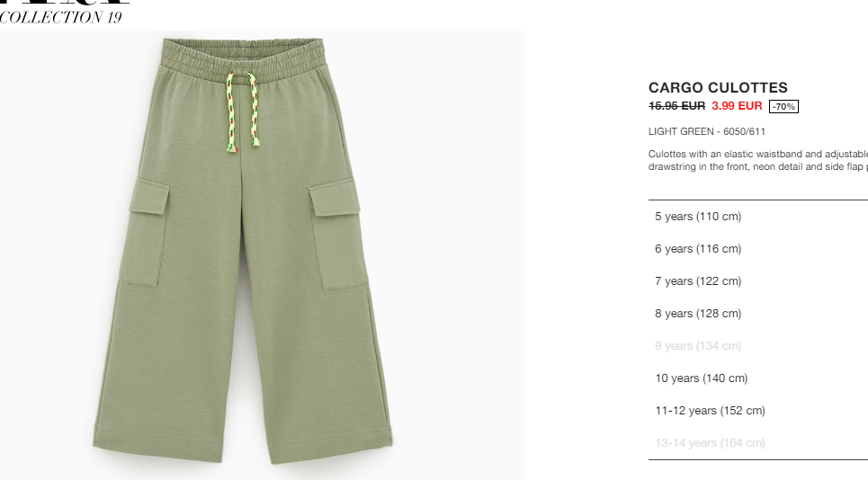Screen dimensions: 868x480
Task: Click the unavailable 13-14 years (164 cm) size
Action: (758, 443)
